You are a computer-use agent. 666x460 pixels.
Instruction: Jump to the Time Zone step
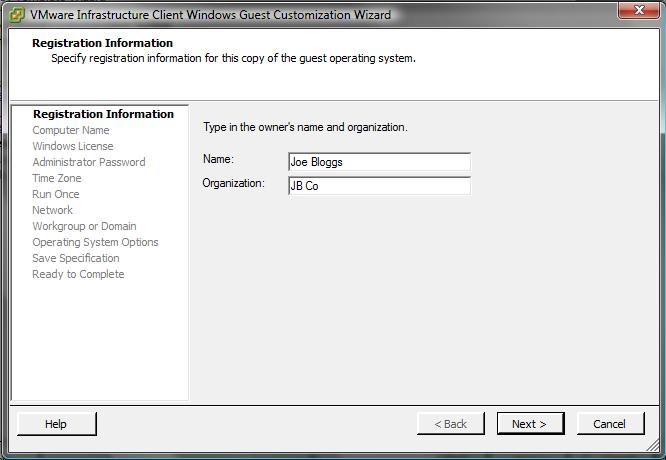point(57,178)
